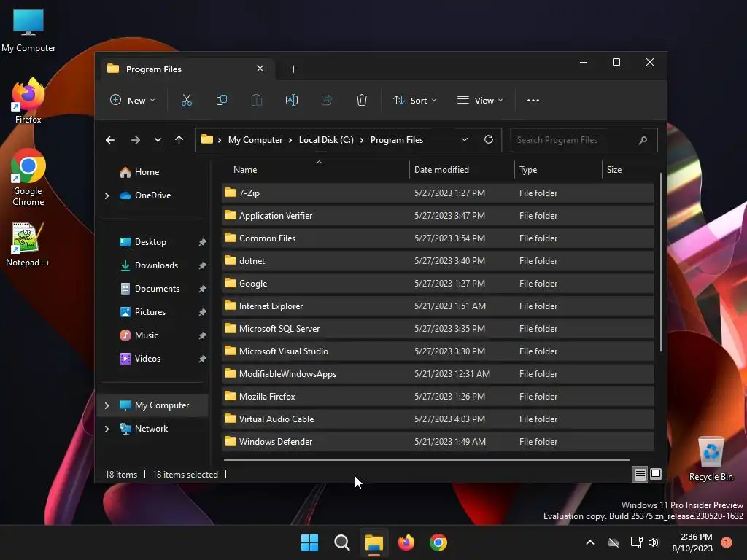Switch to large thumbnails view icon

(x=656, y=474)
